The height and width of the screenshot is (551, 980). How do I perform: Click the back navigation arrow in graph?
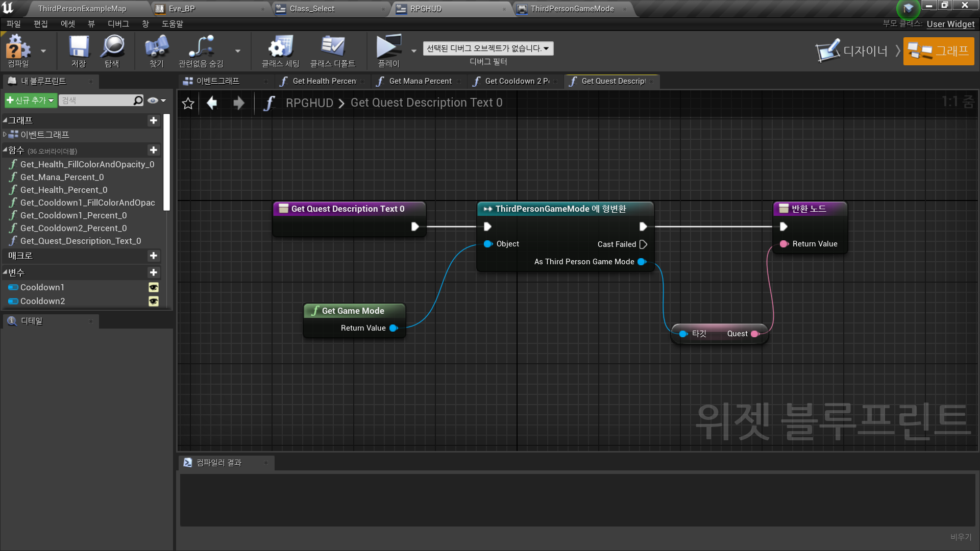(x=212, y=103)
